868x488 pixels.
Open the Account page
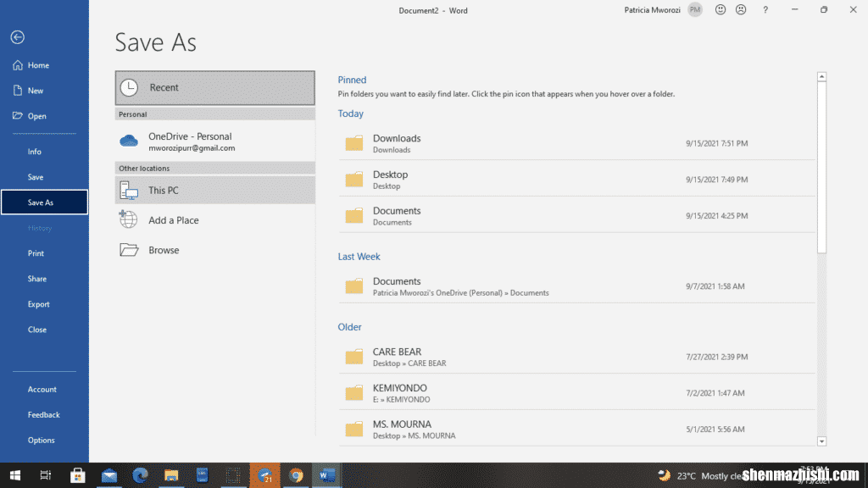pyautogui.click(x=44, y=390)
